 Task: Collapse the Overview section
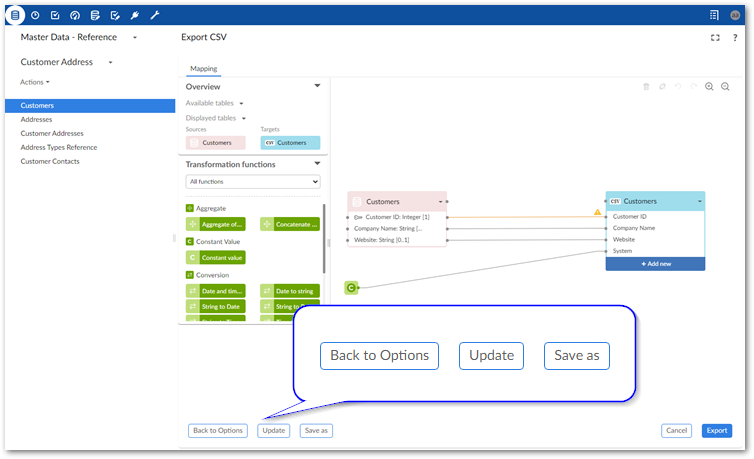point(317,86)
